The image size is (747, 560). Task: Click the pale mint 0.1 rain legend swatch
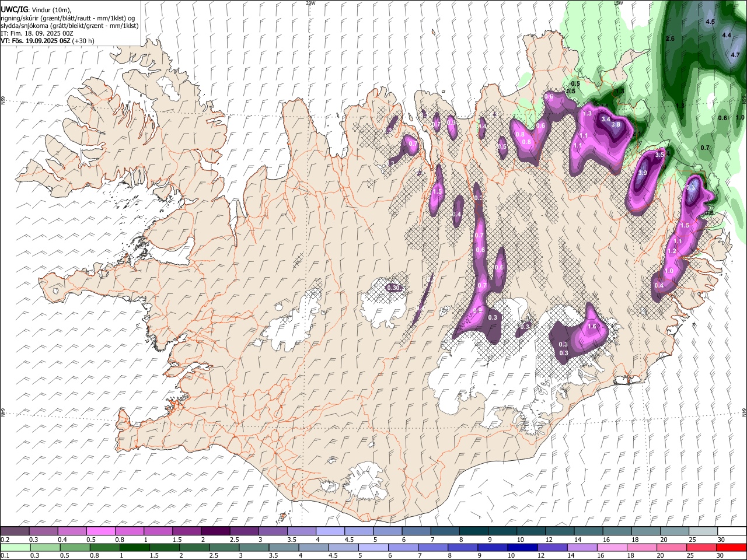click(x=15, y=548)
